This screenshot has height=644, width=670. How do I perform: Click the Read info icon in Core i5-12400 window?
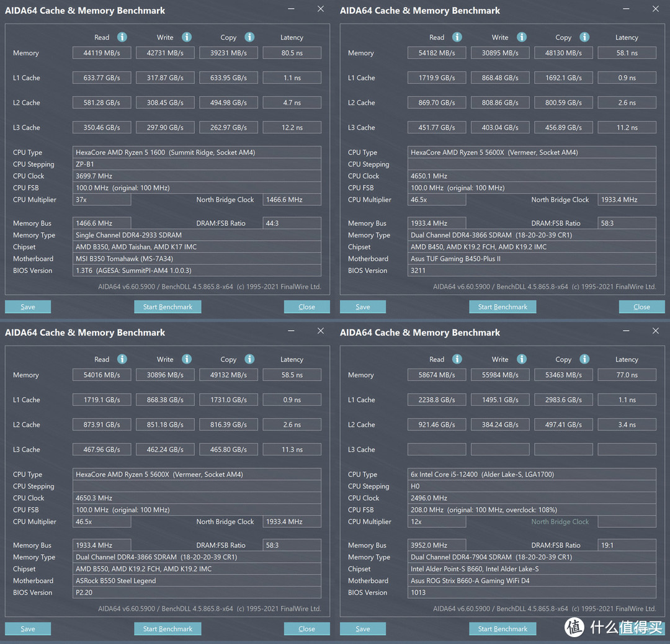[457, 359]
